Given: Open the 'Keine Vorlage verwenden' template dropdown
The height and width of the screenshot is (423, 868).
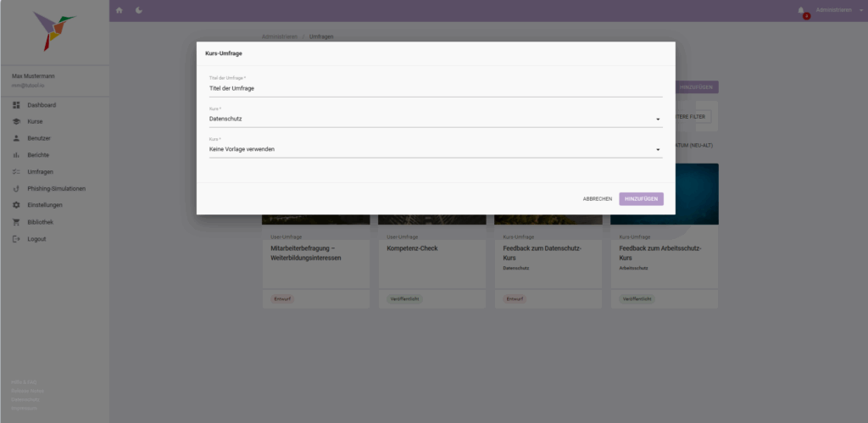Looking at the screenshot, I should pos(658,150).
